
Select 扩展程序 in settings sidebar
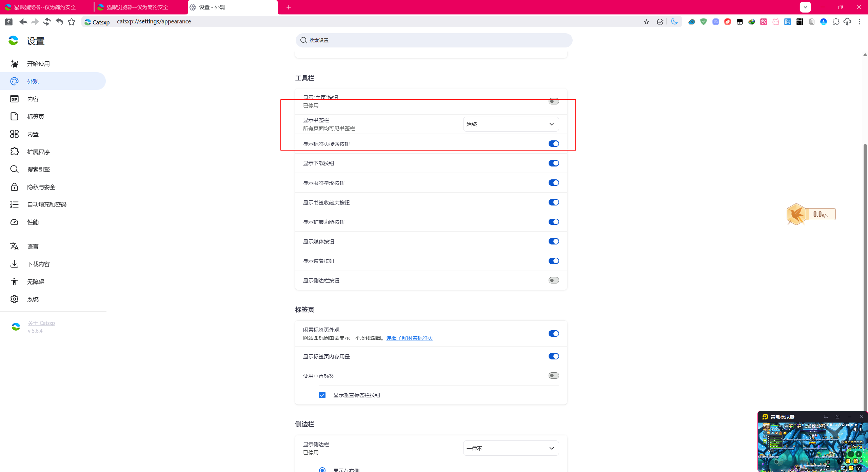pos(53,152)
